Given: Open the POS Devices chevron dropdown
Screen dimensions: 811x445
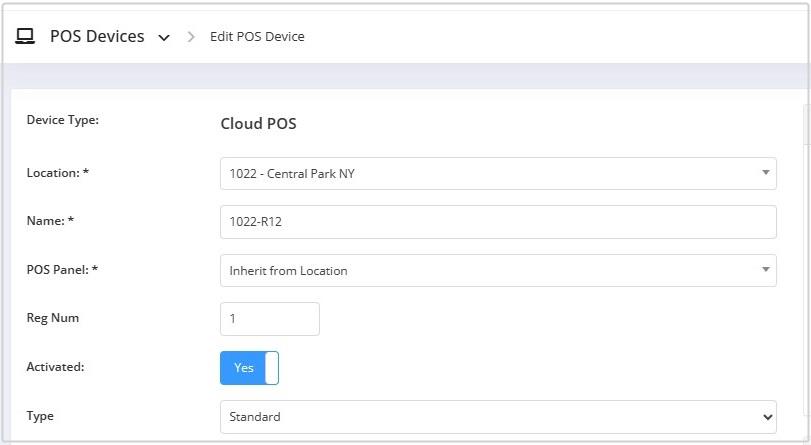Looking at the screenshot, I should pos(164,37).
